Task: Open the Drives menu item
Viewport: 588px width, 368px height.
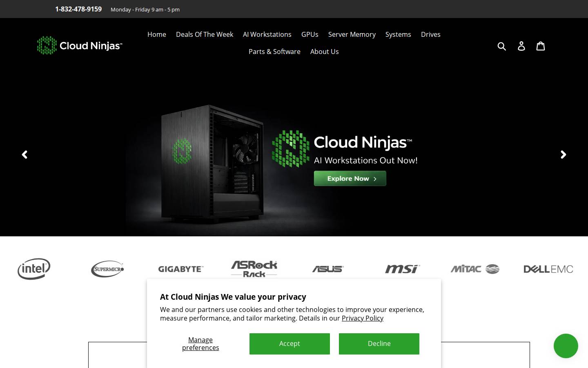Action: tap(431, 34)
